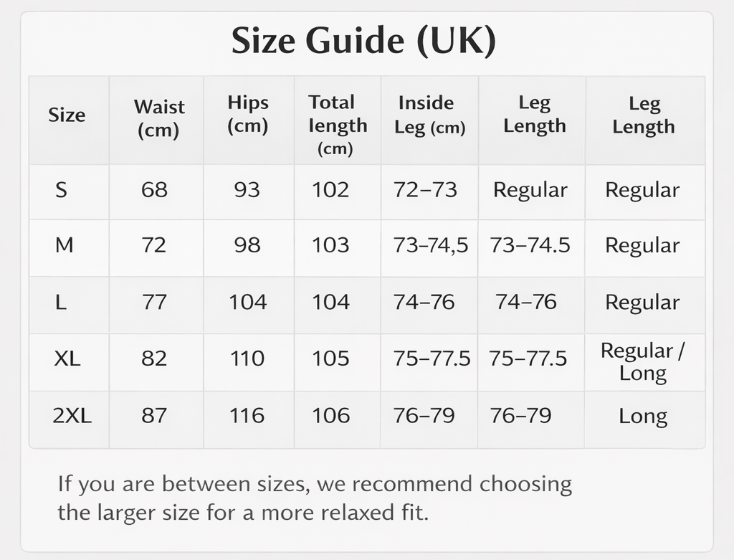
Task: Click the "Total length (cm)" header
Action: [x=338, y=125]
